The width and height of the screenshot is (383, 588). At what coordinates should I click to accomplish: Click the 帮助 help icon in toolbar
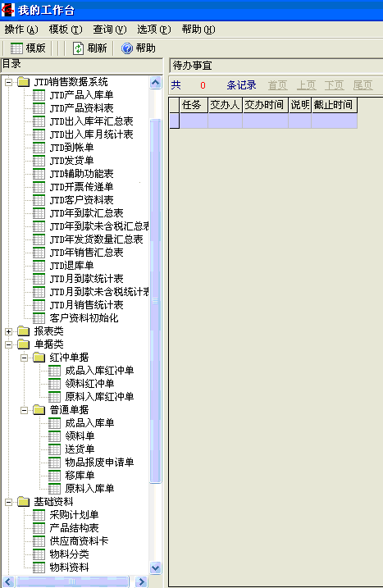point(127,48)
